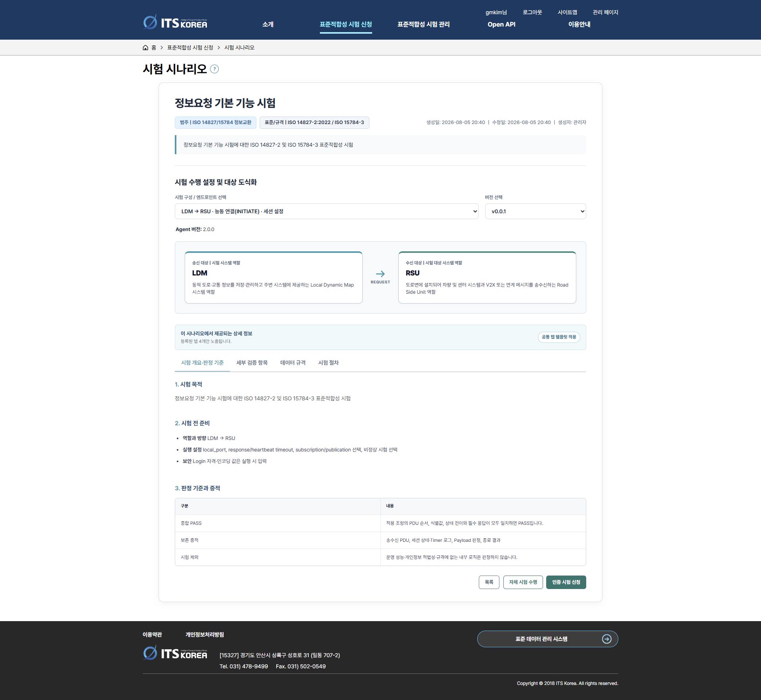Open the 표준적합성 시험 관리 menu

(x=423, y=24)
